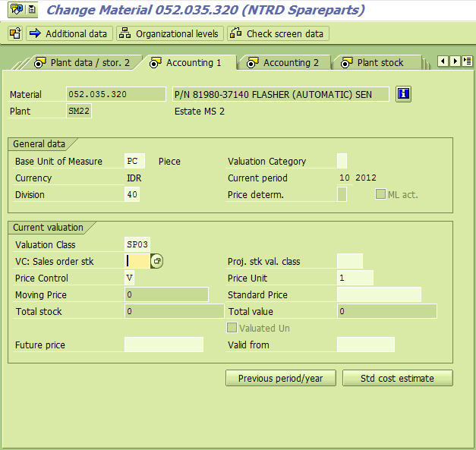Switch to Plant data / stor. 2 tab
The width and height of the screenshot is (476, 450).
click(x=83, y=62)
